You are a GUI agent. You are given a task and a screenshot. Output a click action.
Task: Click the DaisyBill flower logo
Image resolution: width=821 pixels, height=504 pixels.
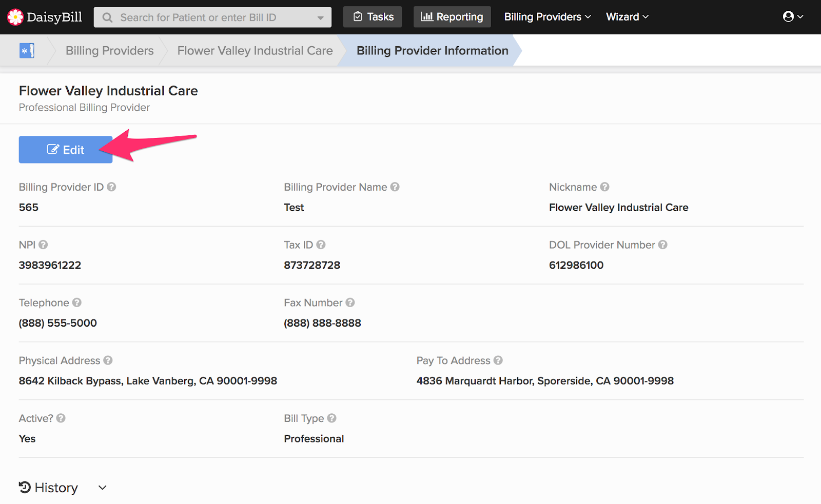(x=16, y=16)
